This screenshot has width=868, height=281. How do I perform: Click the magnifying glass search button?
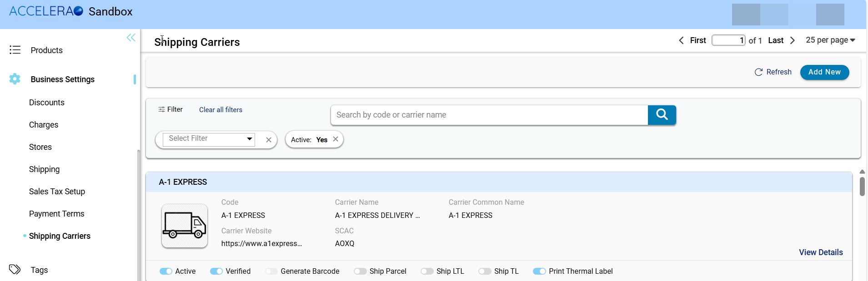click(x=662, y=115)
